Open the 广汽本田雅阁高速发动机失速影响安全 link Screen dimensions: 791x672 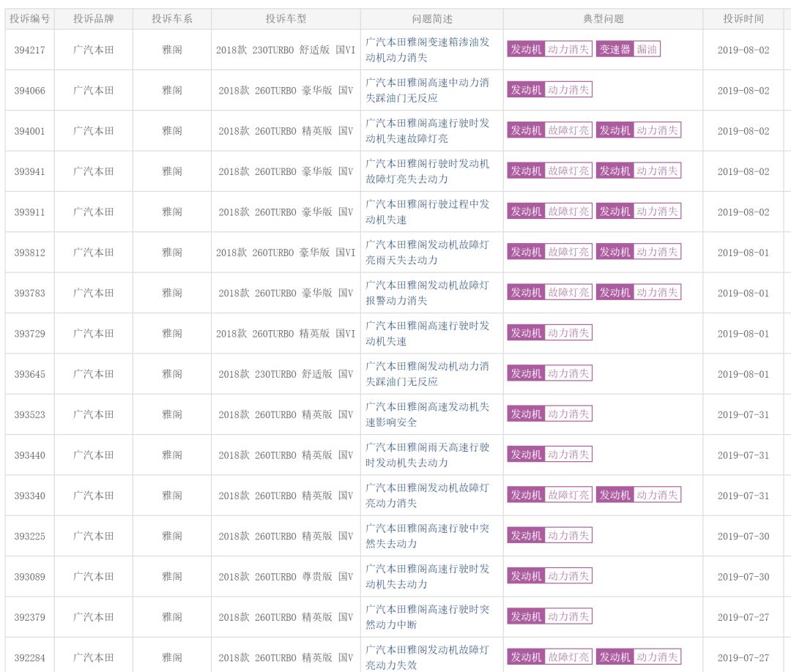pos(427,414)
